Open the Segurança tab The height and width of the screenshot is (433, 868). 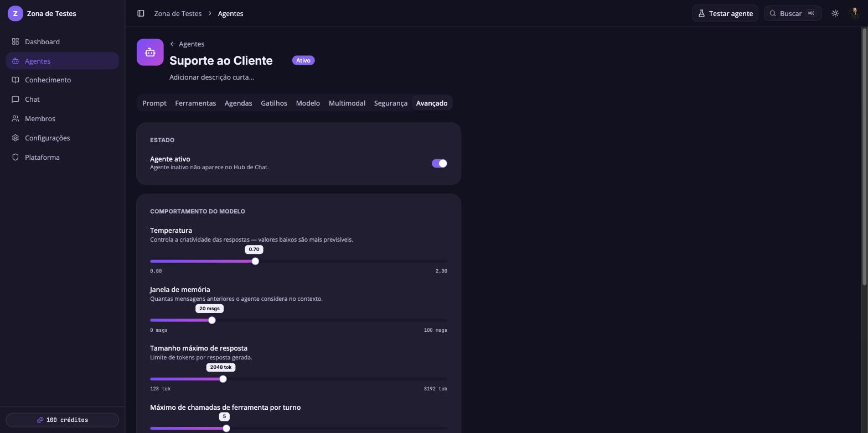point(390,103)
